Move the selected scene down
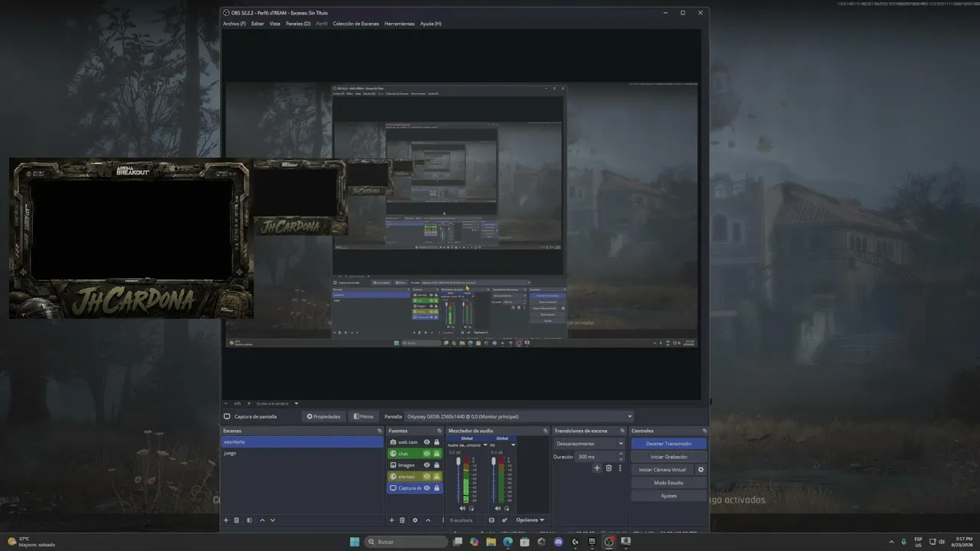Screen dimensions: 980x551 [x=273, y=520]
